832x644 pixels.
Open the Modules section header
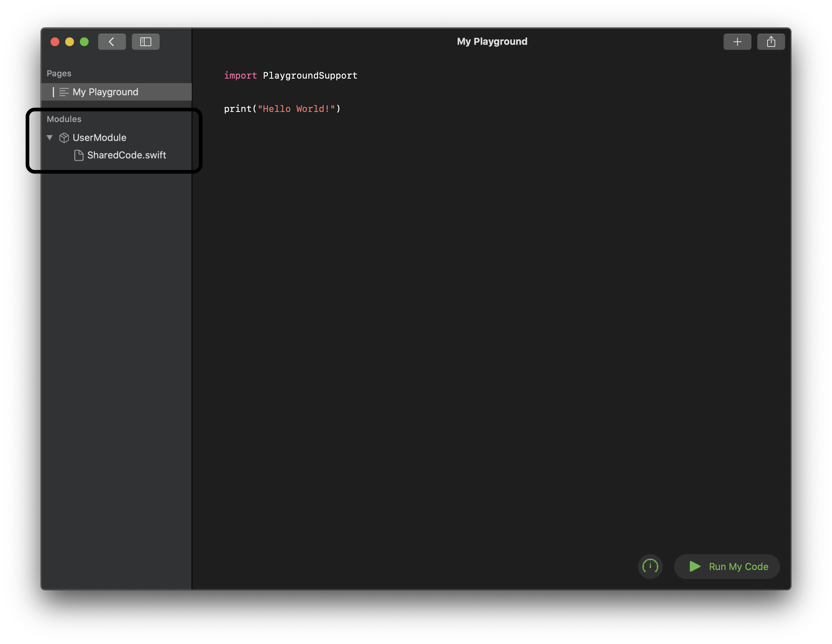[63, 118]
